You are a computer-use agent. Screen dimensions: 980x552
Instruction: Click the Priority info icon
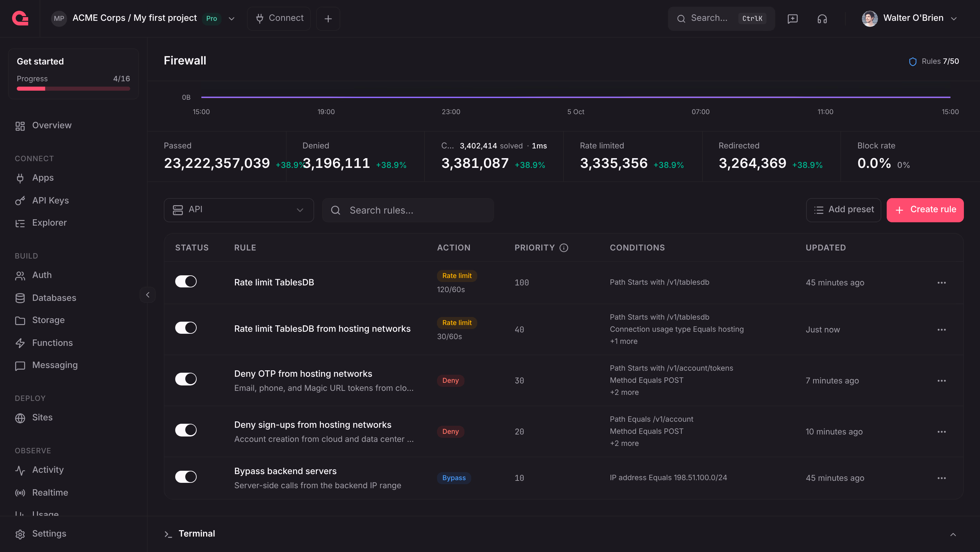click(x=564, y=248)
